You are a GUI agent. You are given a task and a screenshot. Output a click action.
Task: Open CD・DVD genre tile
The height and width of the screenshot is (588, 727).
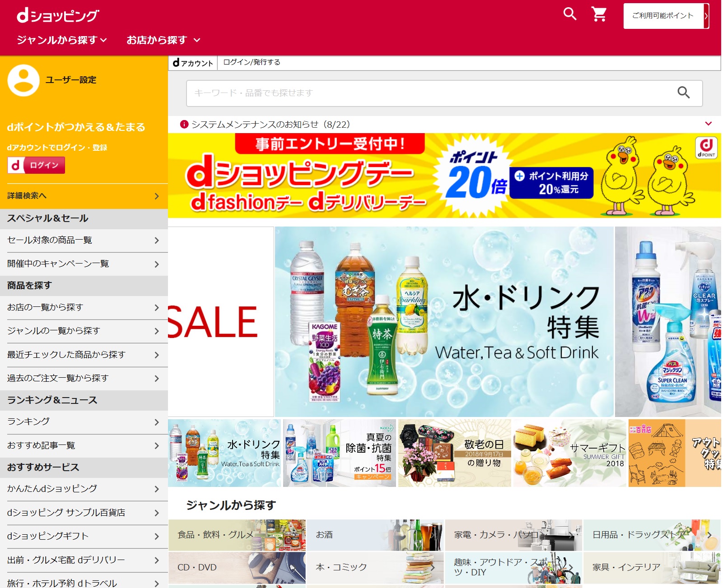tap(237, 568)
